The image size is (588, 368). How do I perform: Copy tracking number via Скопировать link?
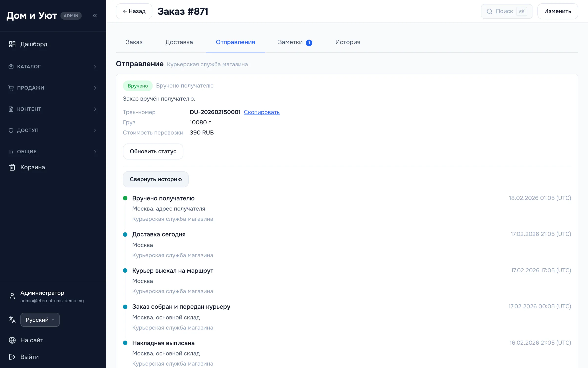click(262, 112)
